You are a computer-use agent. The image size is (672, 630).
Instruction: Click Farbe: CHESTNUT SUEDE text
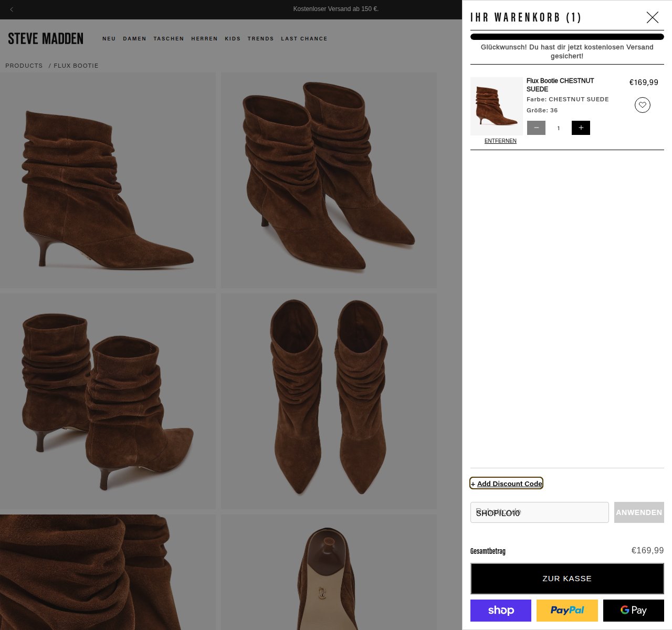tap(568, 99)
